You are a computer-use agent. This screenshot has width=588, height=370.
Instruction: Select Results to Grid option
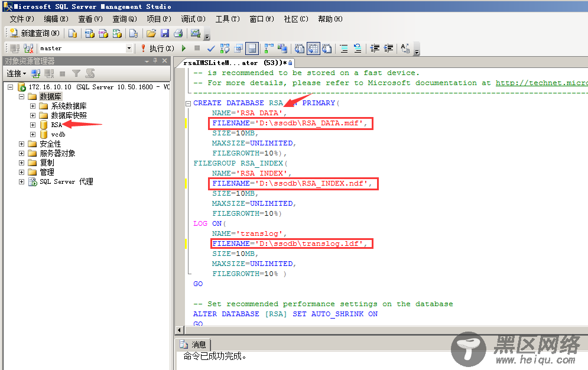click(x=313, y=48)
